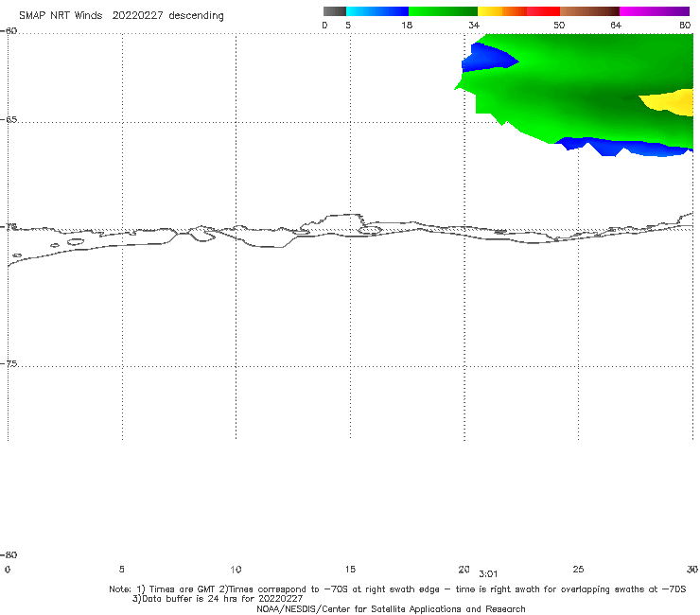The image size is (700, 615).
Task: Click the color bar label 18
Action: coord(407,25)
